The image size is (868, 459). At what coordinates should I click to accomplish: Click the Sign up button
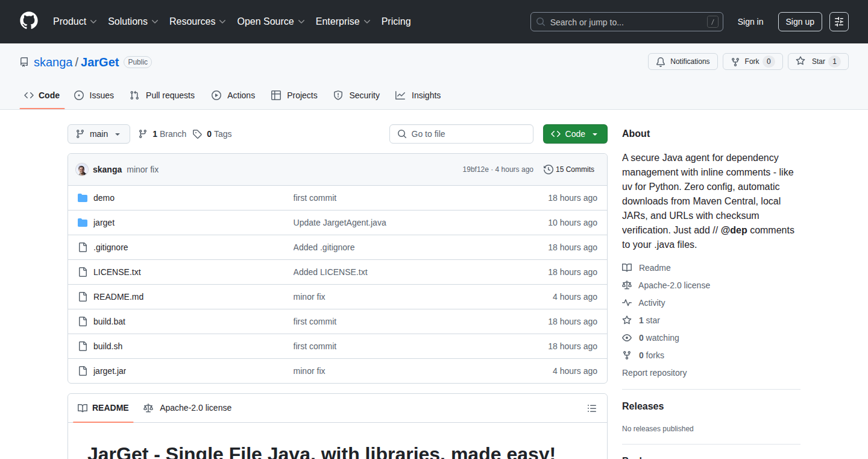tap(800, 22)
